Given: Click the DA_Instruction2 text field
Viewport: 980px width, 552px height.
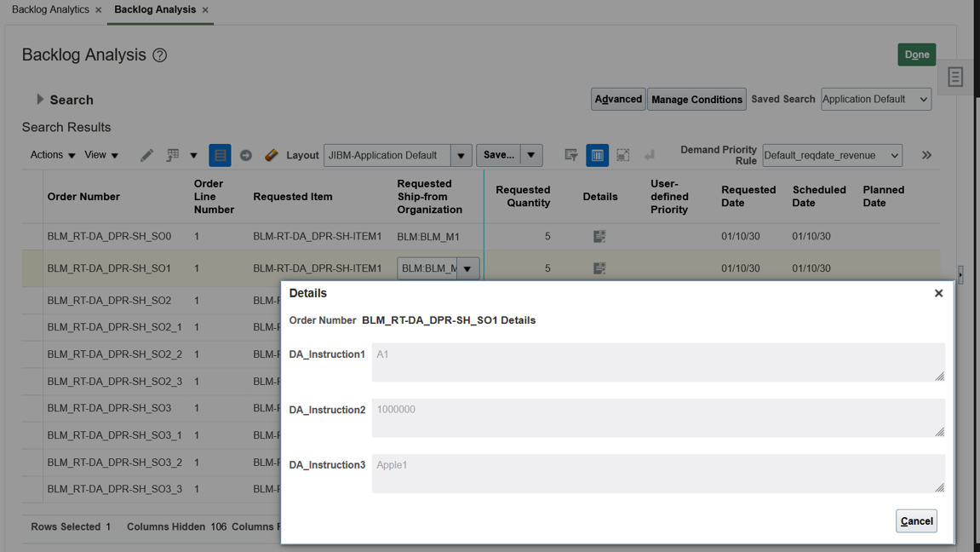Looking at the screenshot, I should [658, 417].
